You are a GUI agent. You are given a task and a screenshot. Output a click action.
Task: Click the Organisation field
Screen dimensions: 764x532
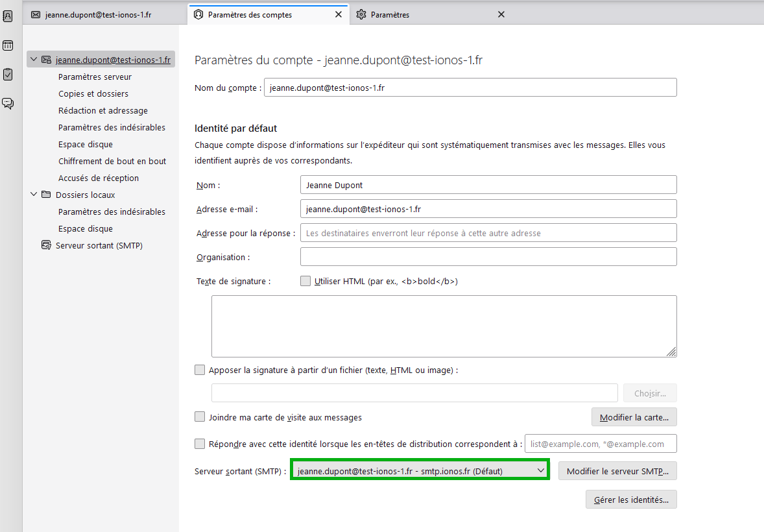488,256
